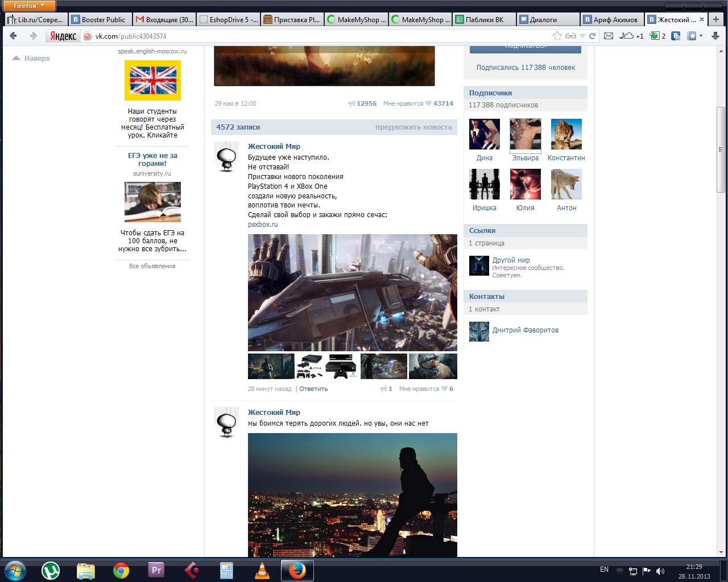Image resolution: width=728 pixels, height=582 pixels.
Task: Switch to the Паблики ВК tab
Action: click(485, 19)
